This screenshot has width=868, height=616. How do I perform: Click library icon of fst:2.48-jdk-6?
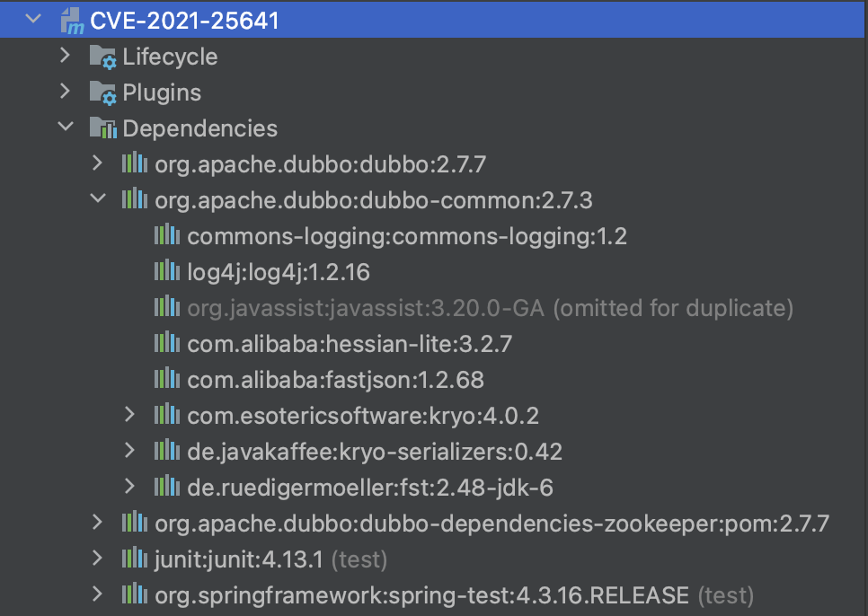coord(167,488)
